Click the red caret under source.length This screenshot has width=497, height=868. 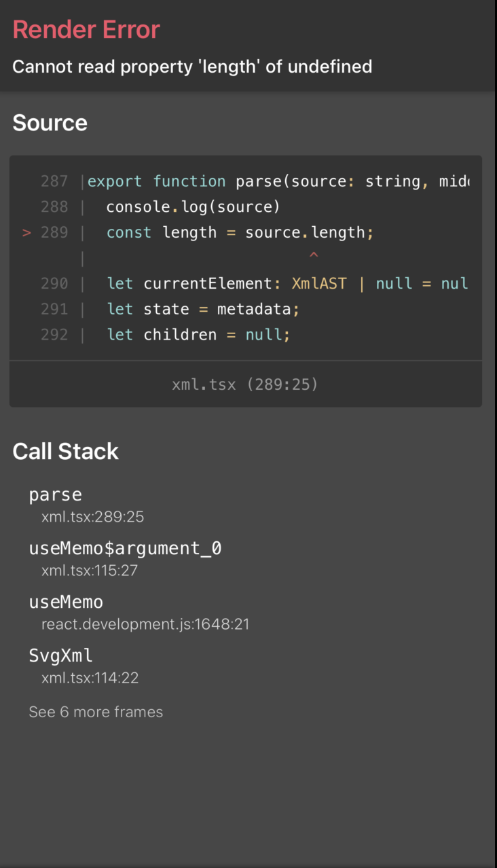pos(314,256)
